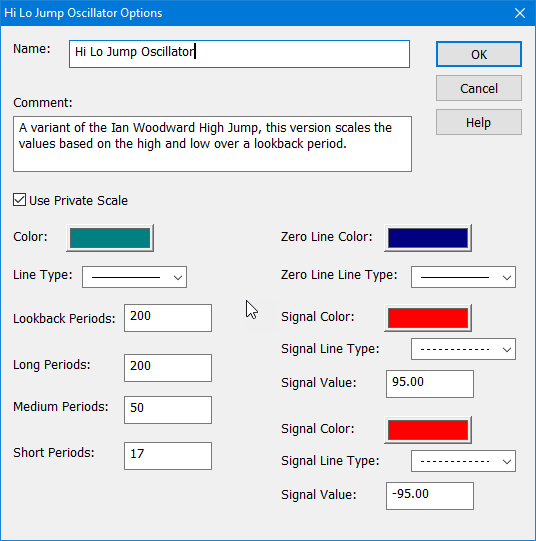Image resolution: width=536 pixels, height=541 pixels.
Task: Select the Long Periods field
Action: coord(168,368)
